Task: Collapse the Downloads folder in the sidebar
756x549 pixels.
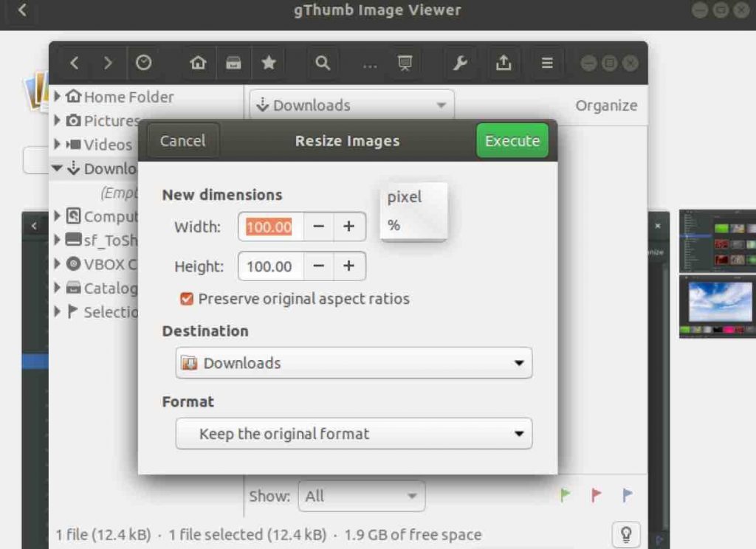Action: [58, 168]
